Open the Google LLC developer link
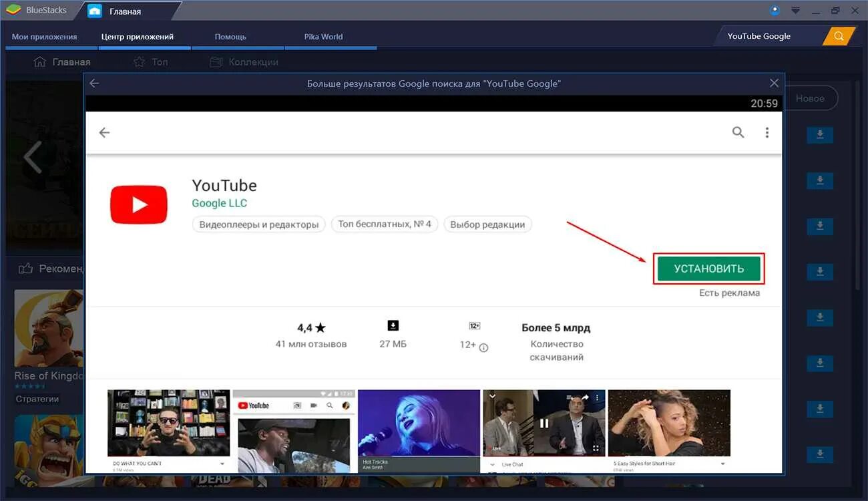This screenshot has width=868, height=501. point(219,203)
